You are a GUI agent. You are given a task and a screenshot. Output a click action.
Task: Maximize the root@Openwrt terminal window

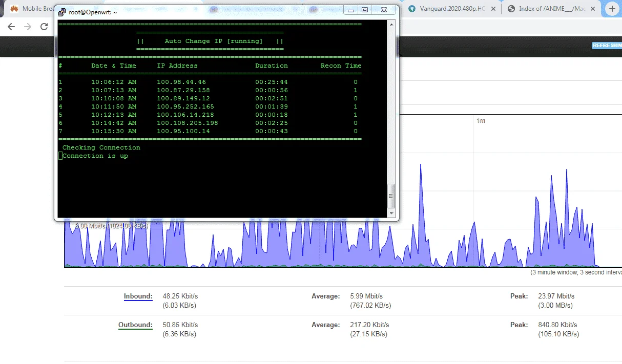pos(365,10)
